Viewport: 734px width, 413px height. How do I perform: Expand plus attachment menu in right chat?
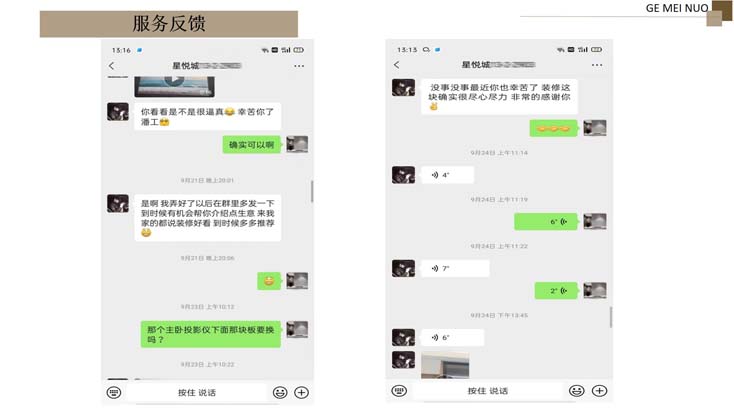[600, 391]
